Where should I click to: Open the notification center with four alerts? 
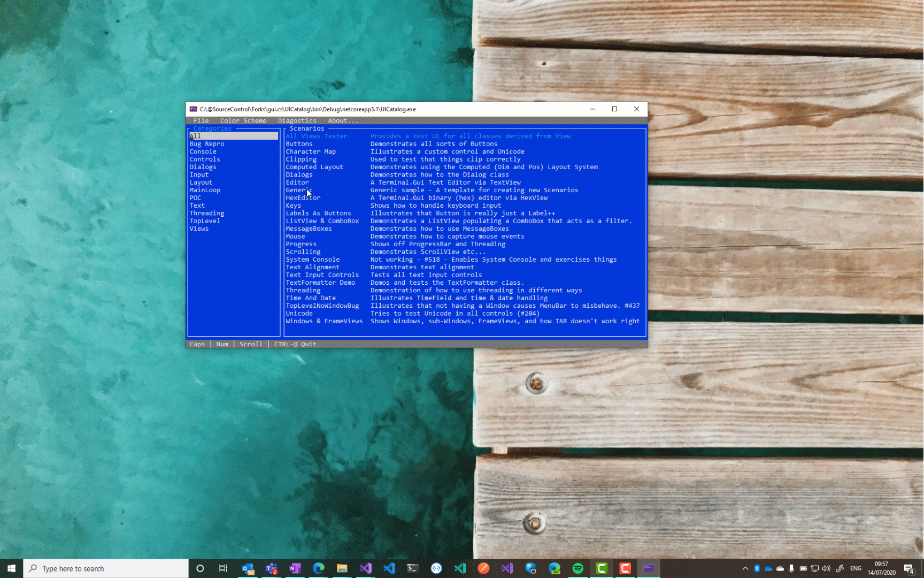[x=908, y=568]
